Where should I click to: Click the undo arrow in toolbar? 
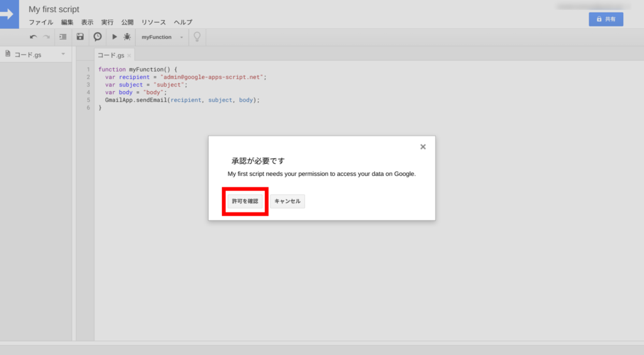coord(33,37)
